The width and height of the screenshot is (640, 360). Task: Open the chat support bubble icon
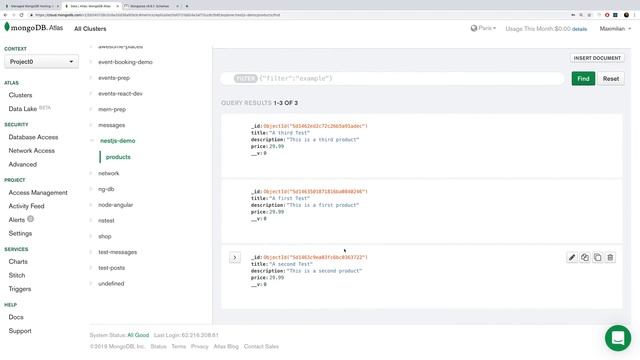618,338
